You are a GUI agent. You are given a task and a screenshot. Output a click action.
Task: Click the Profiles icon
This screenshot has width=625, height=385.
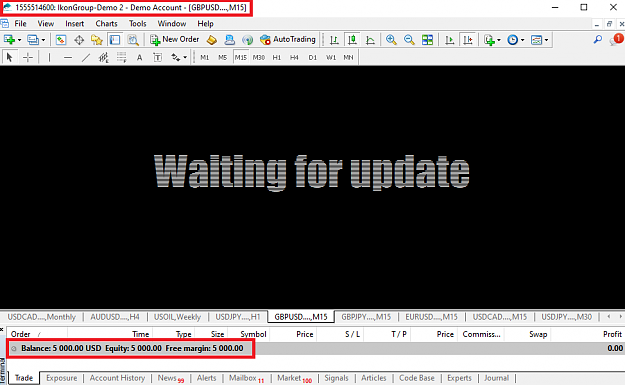click(33, 39)
